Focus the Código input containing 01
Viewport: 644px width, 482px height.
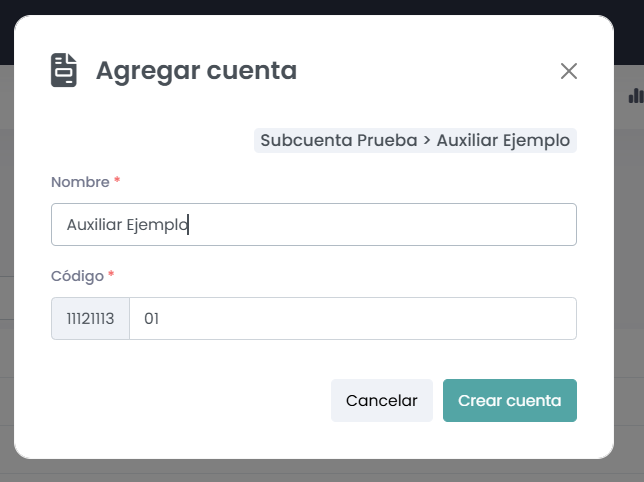(x=352, y=319)
